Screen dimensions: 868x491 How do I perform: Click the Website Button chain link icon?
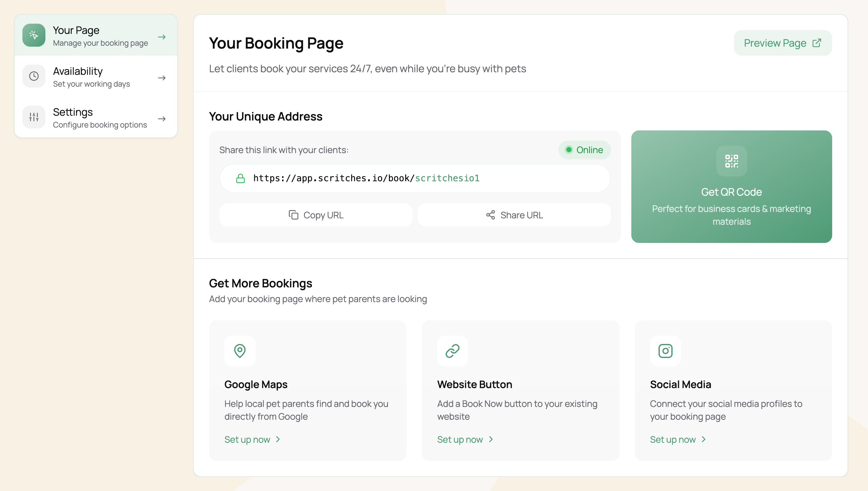point(452,351)
